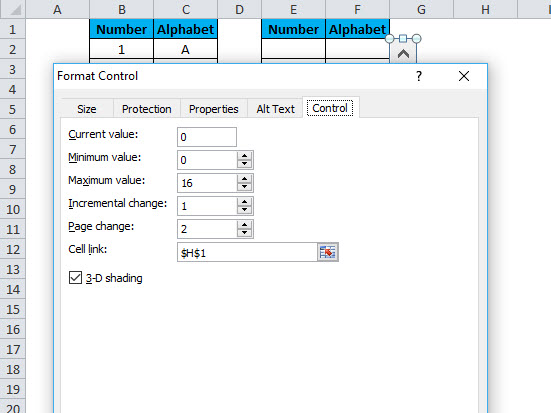
Task: Click the top-right selection handle of spin button
Action: (416, 38)
